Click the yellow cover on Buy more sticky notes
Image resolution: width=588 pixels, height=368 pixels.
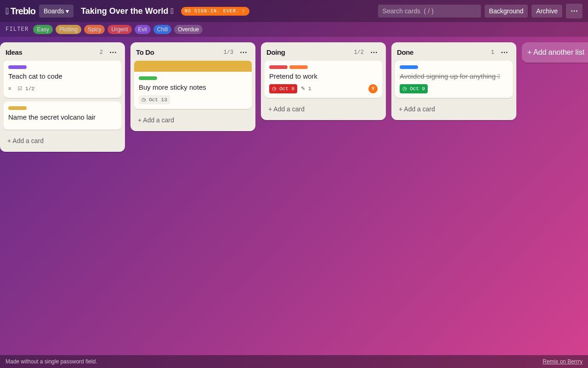[x=193, y=66]
